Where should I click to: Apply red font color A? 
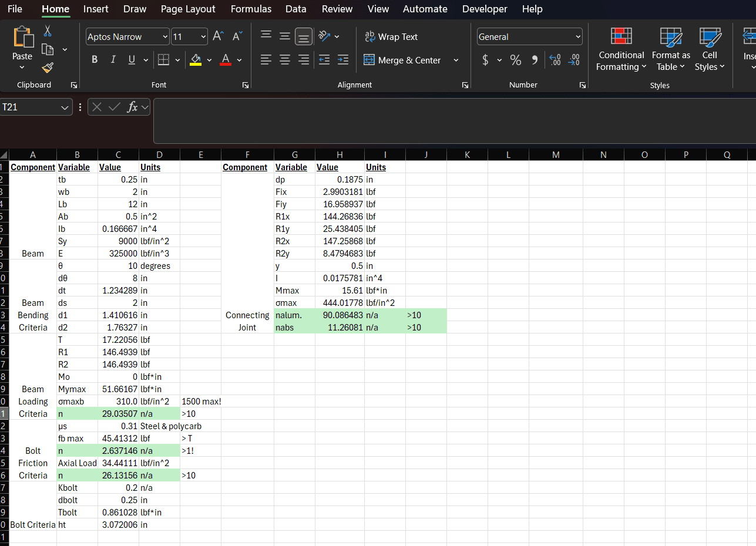[x=226, y=60]
